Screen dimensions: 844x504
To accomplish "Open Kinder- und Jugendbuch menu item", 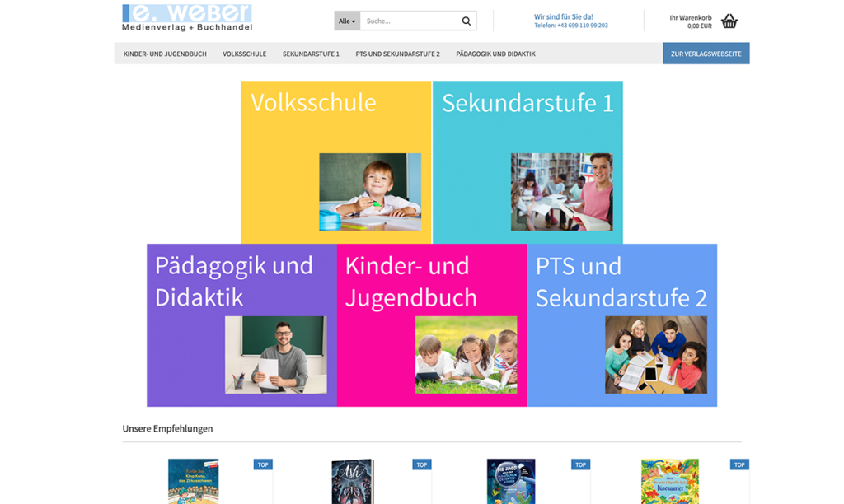I will [x=165, y=54].
